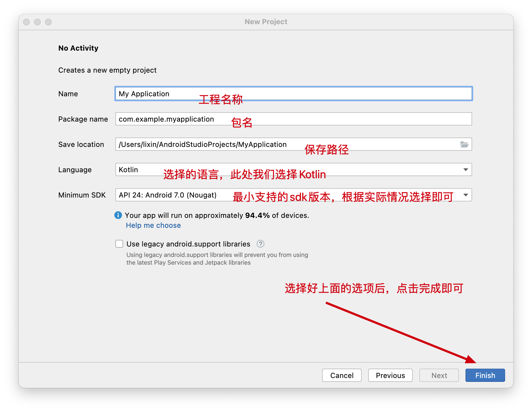Click the window close button
The height and width of the screenshot is (411, 532).
(x=26, y=22)
